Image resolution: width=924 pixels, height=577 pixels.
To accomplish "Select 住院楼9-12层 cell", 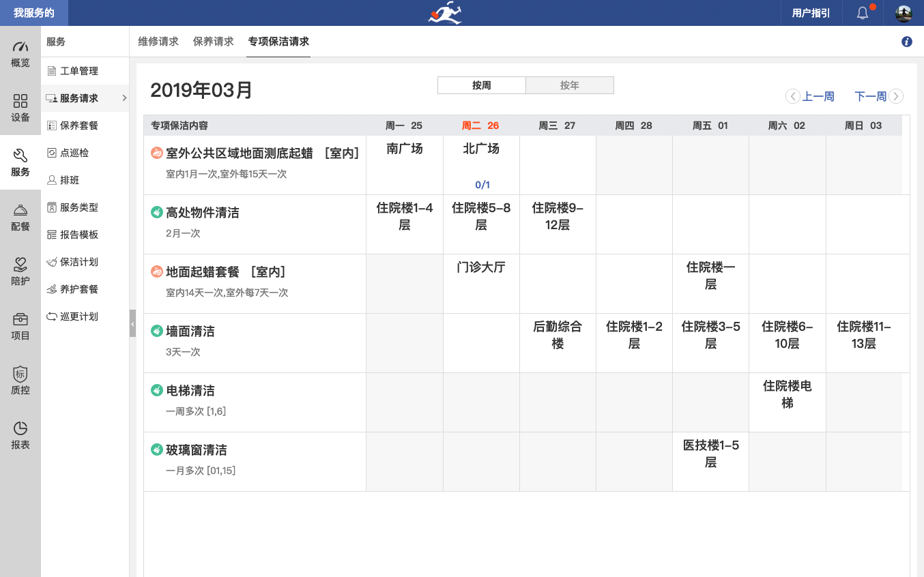I will pyautogui.click(x=558, y=224).
